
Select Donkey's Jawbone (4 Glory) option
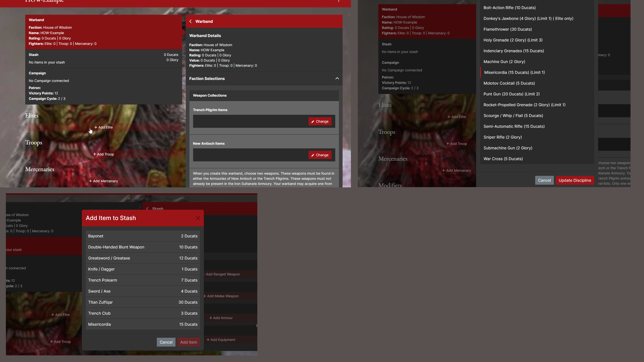(537, 18)
